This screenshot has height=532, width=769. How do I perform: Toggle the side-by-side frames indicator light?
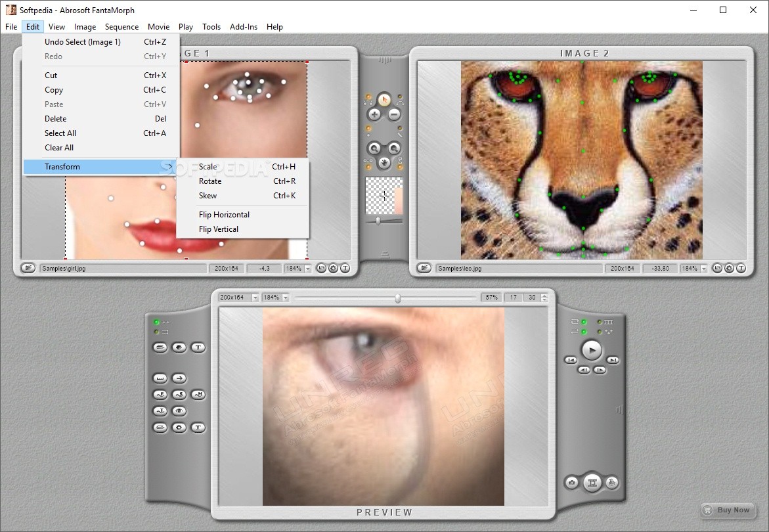coord(600,322)
